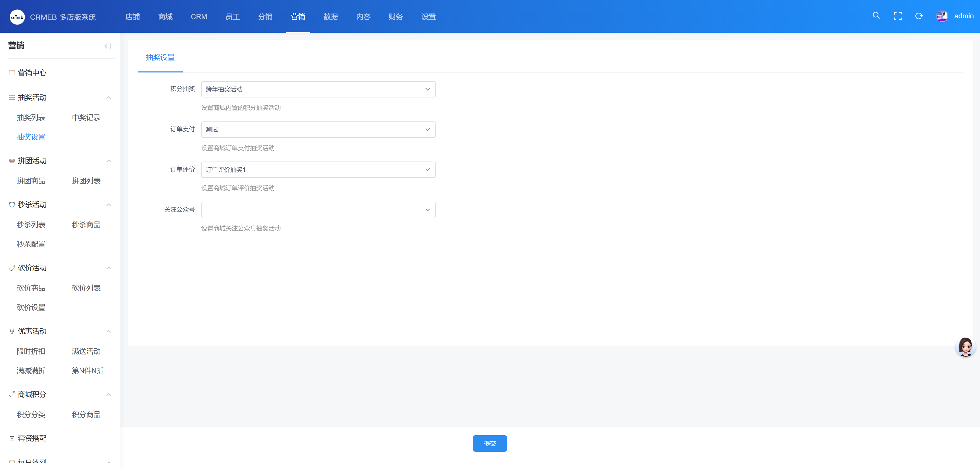Open the 积分抽奖 dropdown
980x469 pixels.
click(318, 89)
